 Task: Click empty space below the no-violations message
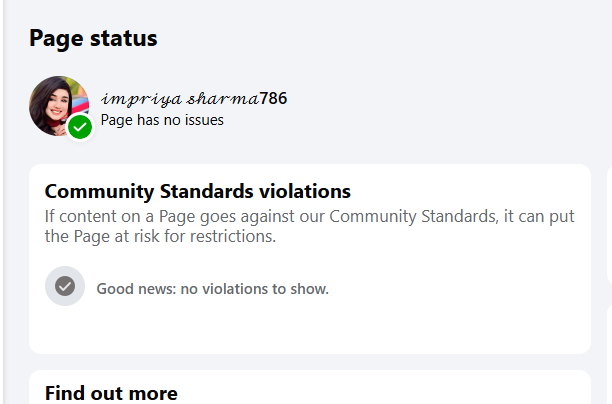click(300, 330)
